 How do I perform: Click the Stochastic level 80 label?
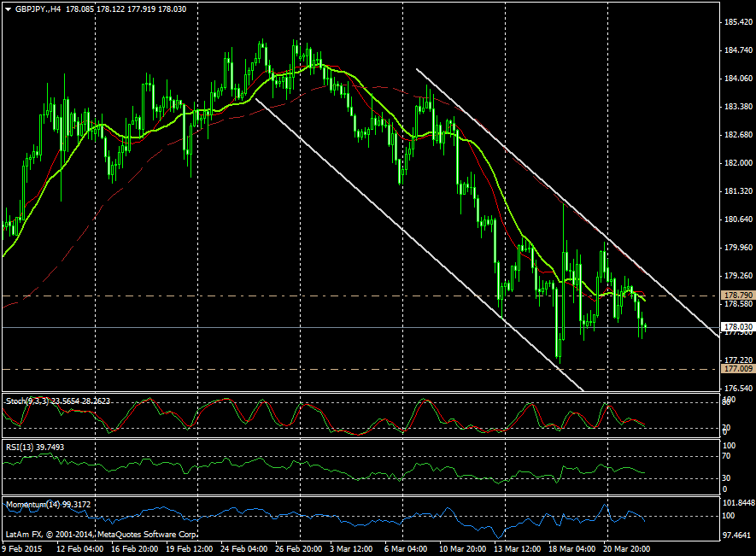[x=726, y=401]
